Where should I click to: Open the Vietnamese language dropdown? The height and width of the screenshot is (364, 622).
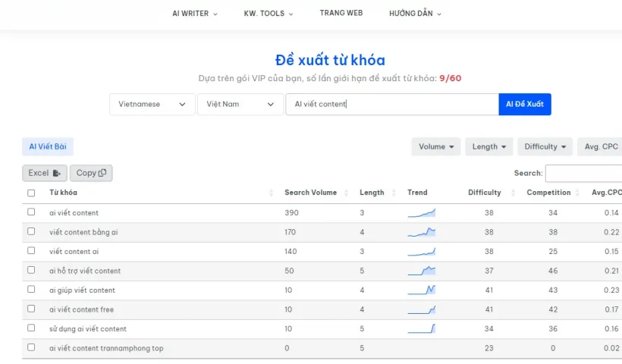152,105
